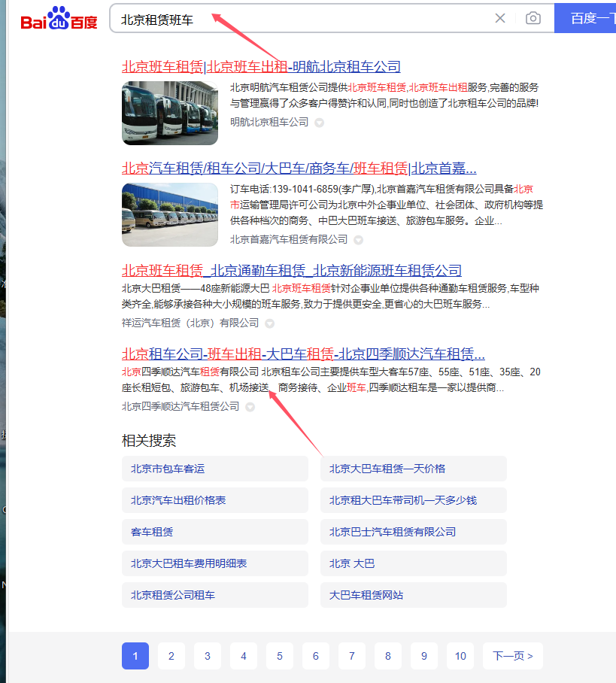The image size is (616, 683).
Task: Go to results page 9
Action: pyautogui.click(x=424, y=656)
